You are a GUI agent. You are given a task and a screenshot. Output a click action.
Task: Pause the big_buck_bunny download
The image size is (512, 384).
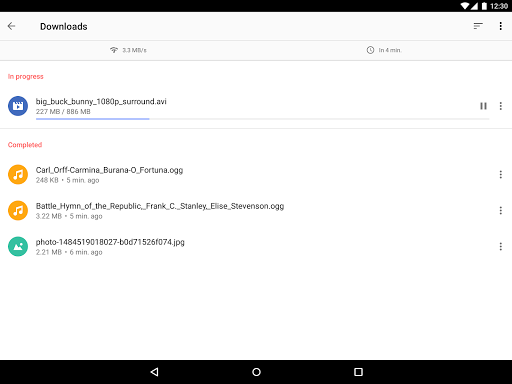(x=483, y=106)
